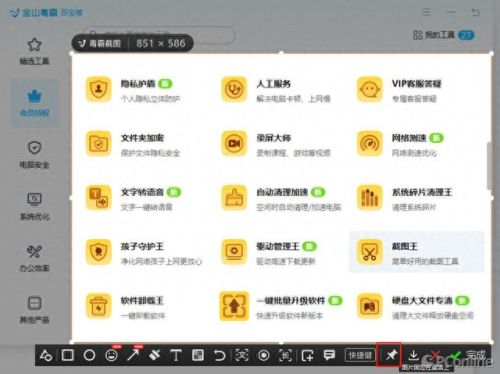
Task: Click the back arrow in title bar
Action: 475,12
